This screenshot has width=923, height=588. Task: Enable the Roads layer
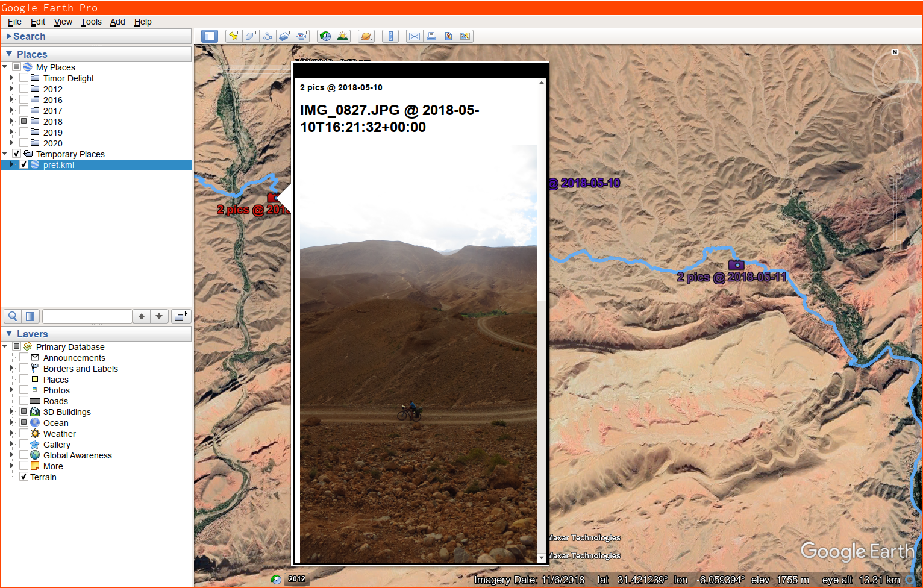point(23,401)
